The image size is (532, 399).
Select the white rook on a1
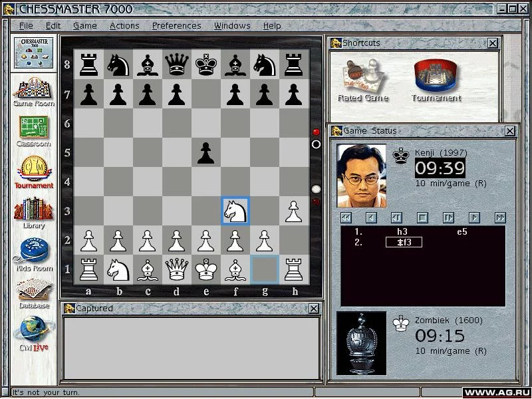coord(89,269)
